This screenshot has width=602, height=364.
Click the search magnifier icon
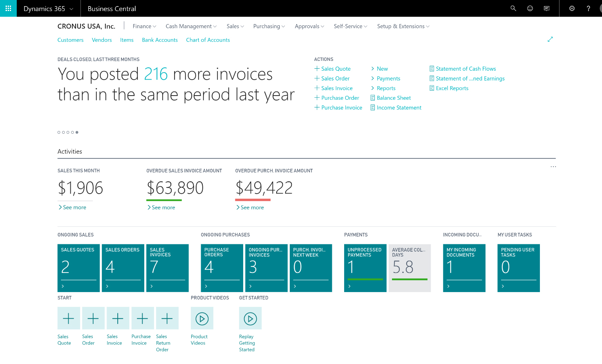513,8
